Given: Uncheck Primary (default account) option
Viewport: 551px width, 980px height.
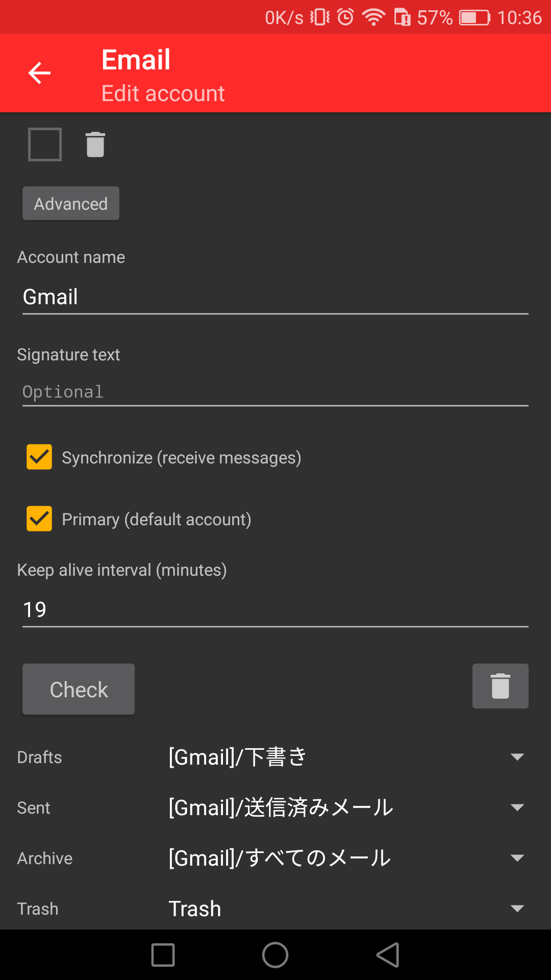Looking at the screenshot, I should [x=39, y=519].
